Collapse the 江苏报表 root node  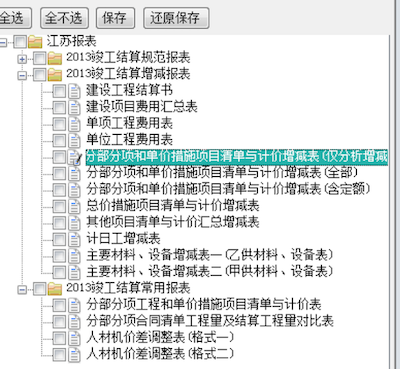tap(3, 42)
